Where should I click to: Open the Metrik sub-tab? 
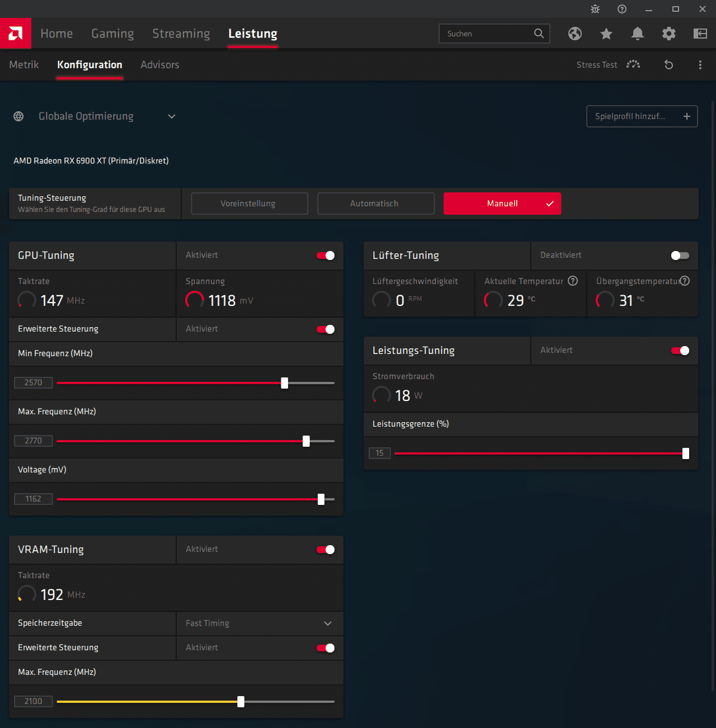pyautogui.click(x=24, y=65)
